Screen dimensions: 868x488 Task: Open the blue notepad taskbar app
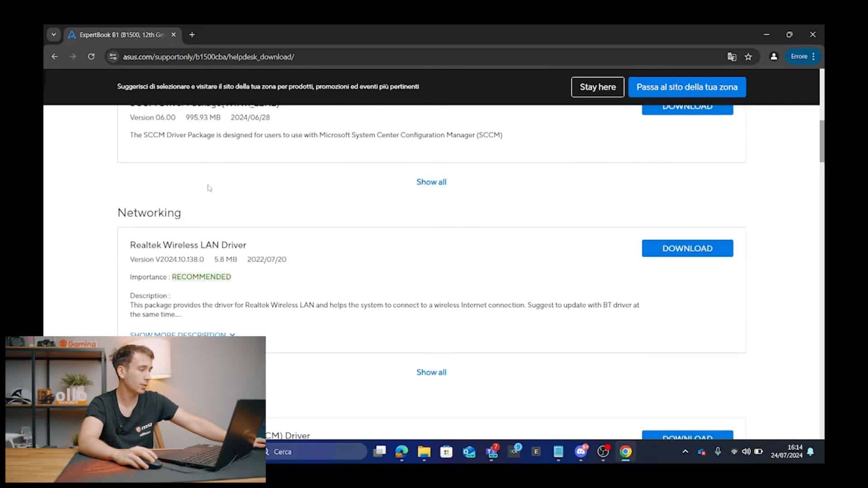point(558,451)
